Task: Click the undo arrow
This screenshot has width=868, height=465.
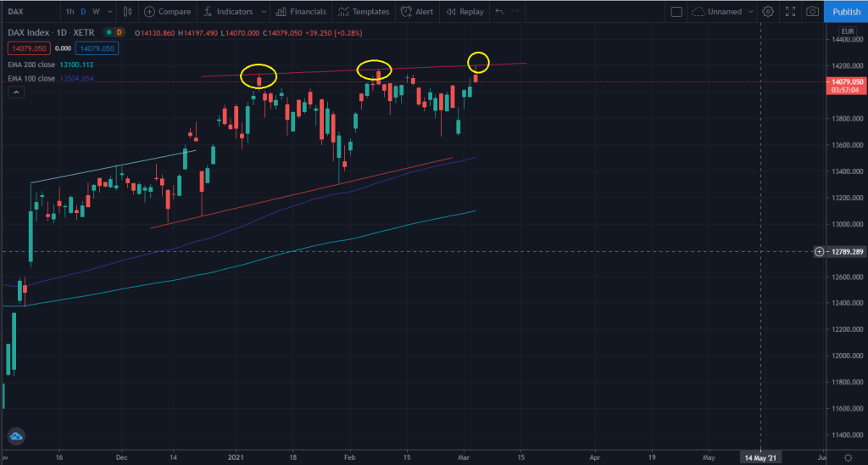Action: point(498,12)
